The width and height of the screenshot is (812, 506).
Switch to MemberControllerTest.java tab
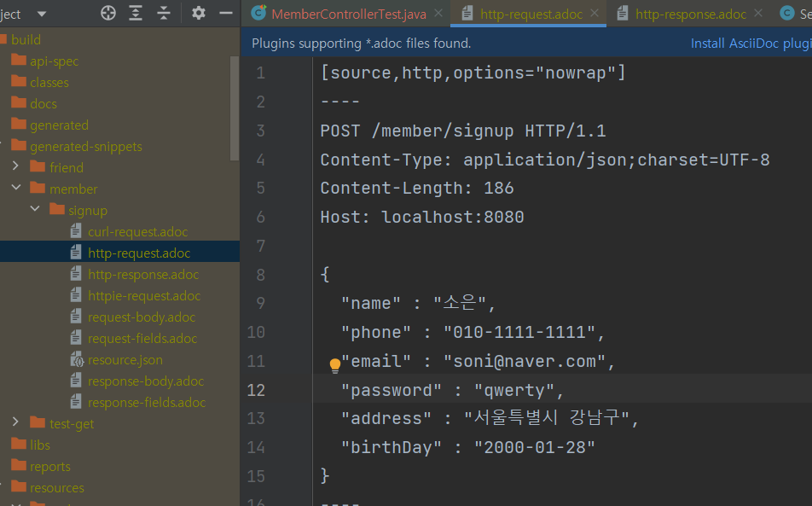point(349,14)
